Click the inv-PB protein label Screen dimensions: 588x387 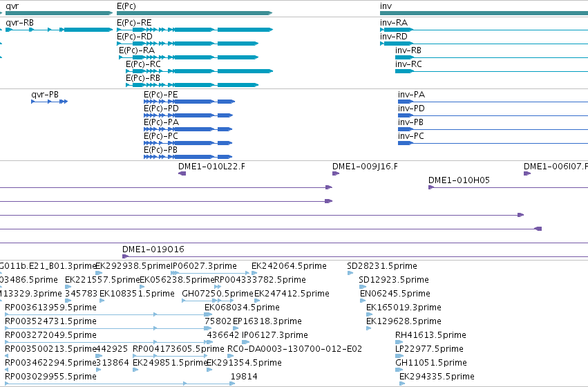click(410, 122)
